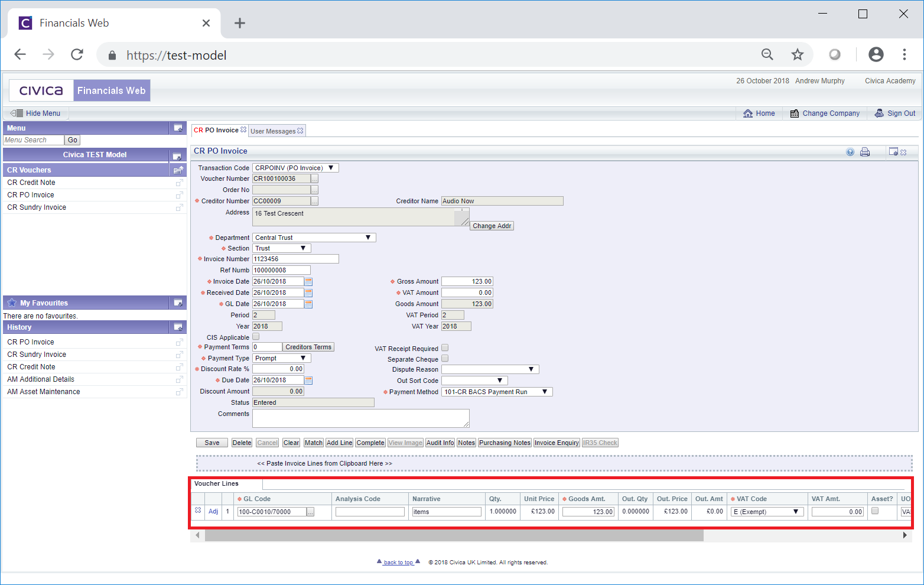This screenshot has height=585, width=924.
Task: Click Civica TEST Model panel icon
Action: (177, 156)
